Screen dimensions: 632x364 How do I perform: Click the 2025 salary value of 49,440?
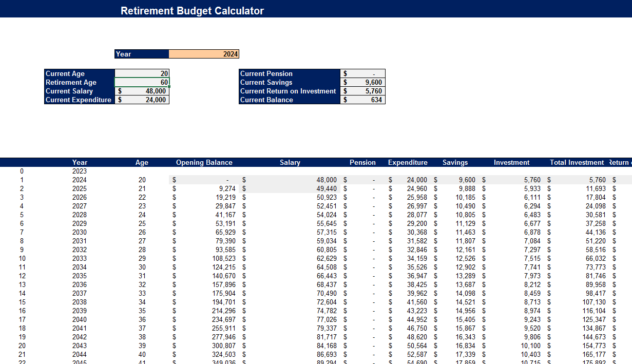point(322,188)
